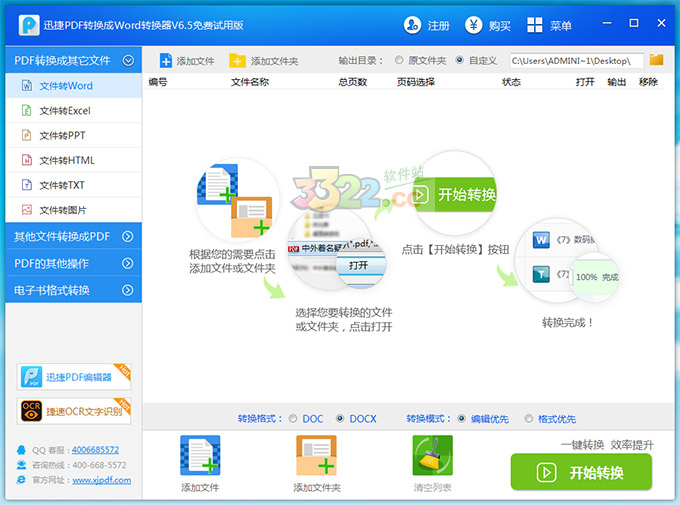The height and width of the screenshot is (505, 680).
Task: Click the 迅捷PDF编辑器 promo icon
Action: [32, 377]
